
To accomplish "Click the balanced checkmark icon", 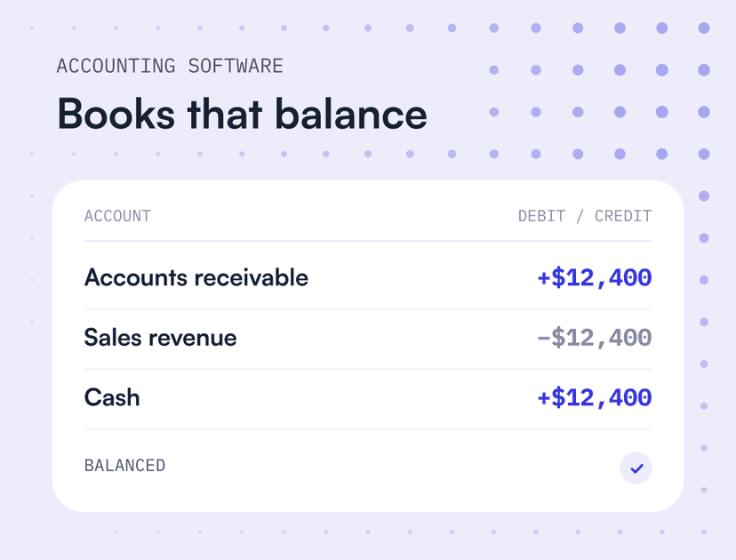I will pyautogui.click(x=636, y=468).
